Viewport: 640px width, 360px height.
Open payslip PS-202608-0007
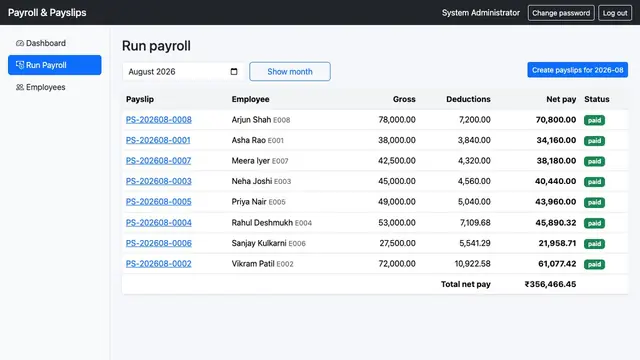point(158,160)
